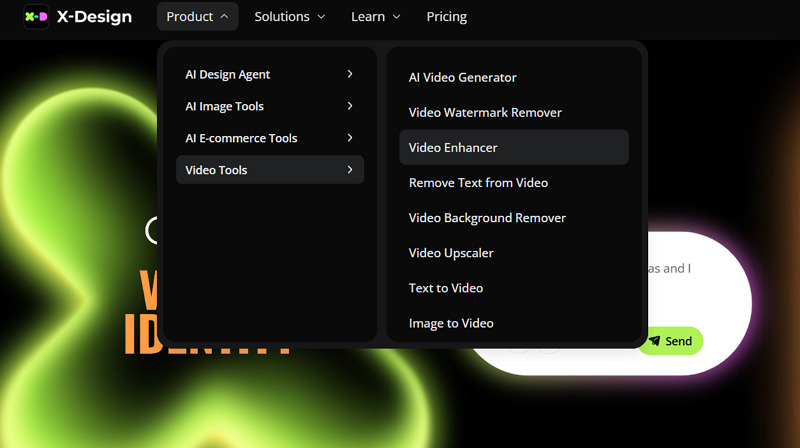This screenshot has width=800, height=448.
Task: Choose Video Enhancer from the submenu
Action: [453, 147]
